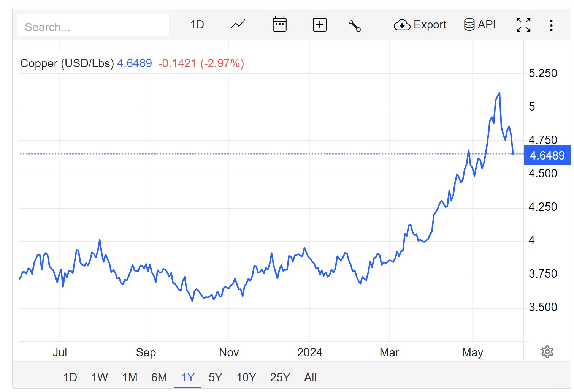Switch to the 1W time range

point(100,377)
